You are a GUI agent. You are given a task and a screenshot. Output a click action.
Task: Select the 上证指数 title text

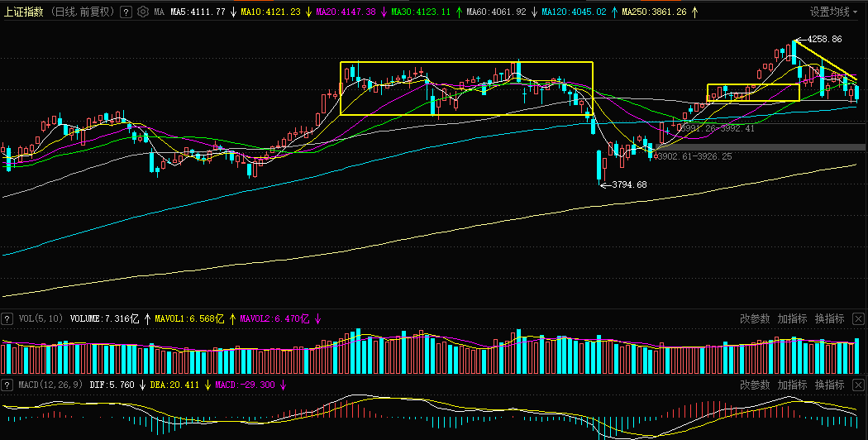point(24,12)
